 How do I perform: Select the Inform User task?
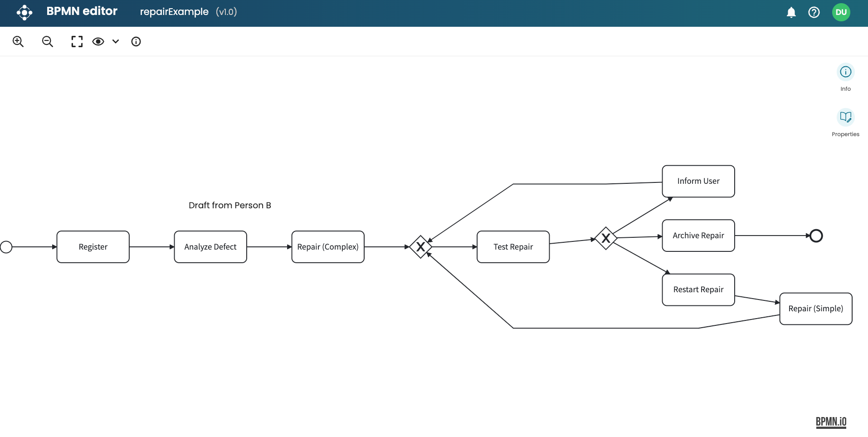698,181
